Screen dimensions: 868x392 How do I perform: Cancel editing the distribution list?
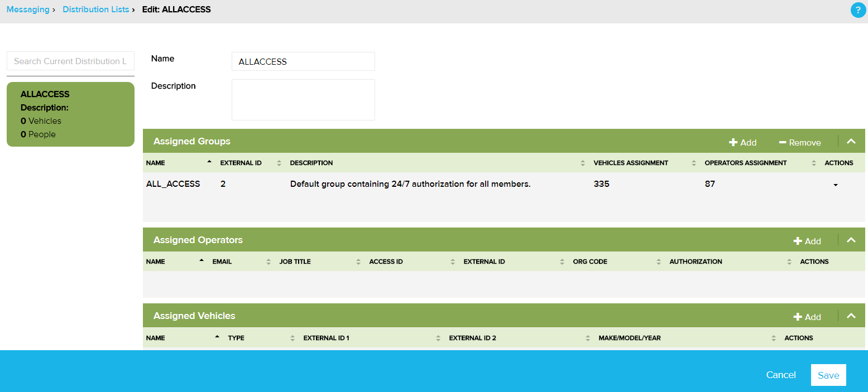[x=781, y=375]
